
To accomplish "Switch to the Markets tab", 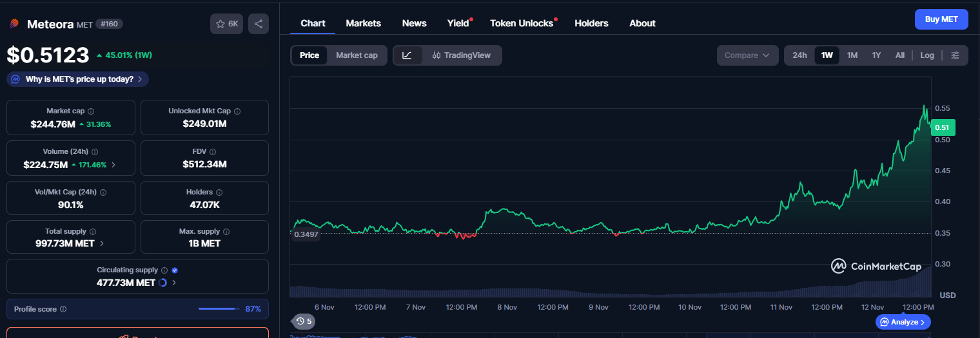I will [x=363, y=23].
